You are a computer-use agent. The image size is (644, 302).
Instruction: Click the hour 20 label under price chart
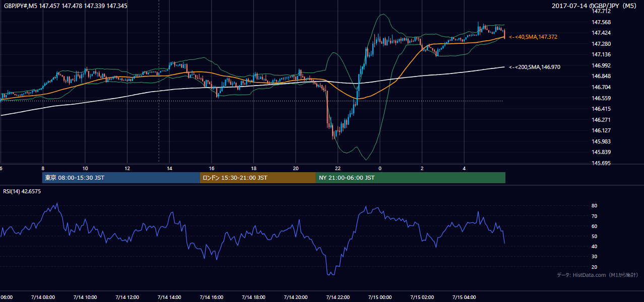pos(296,169)
